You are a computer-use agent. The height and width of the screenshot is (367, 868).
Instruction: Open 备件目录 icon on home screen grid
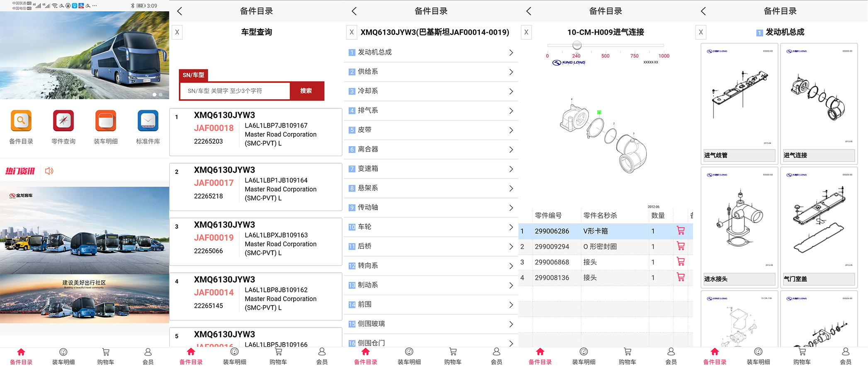click(x=21, y=121)
